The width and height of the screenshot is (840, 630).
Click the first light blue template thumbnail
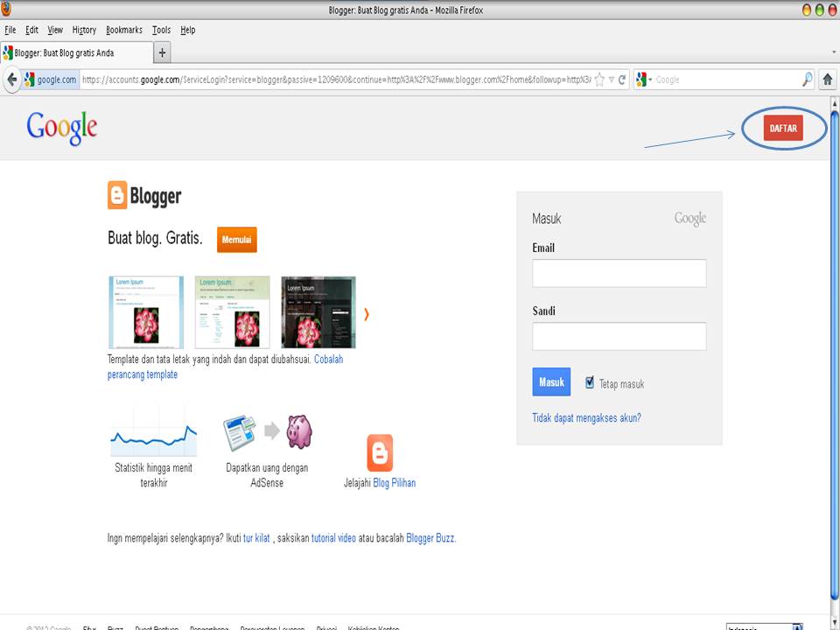[146, 312]
